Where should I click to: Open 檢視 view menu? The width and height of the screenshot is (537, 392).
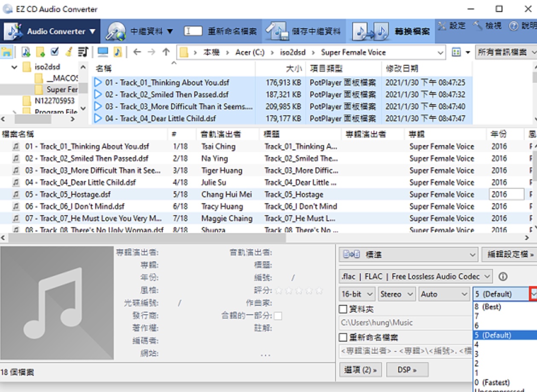[x=487, y=26]
